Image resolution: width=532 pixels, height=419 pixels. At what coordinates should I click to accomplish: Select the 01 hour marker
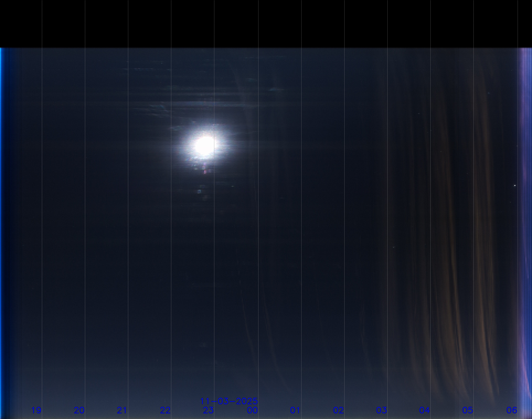pyautogui.click(x=295, y=410)
